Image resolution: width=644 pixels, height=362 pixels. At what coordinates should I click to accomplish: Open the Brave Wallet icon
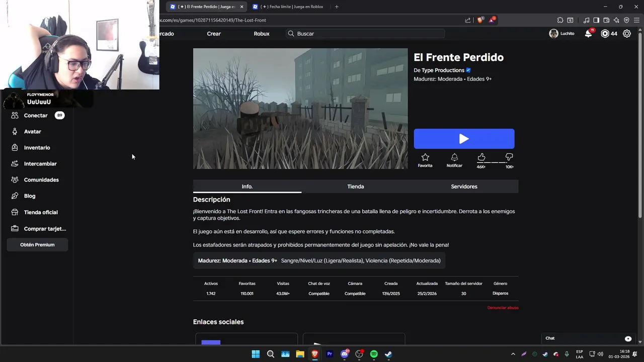[606, 20]
